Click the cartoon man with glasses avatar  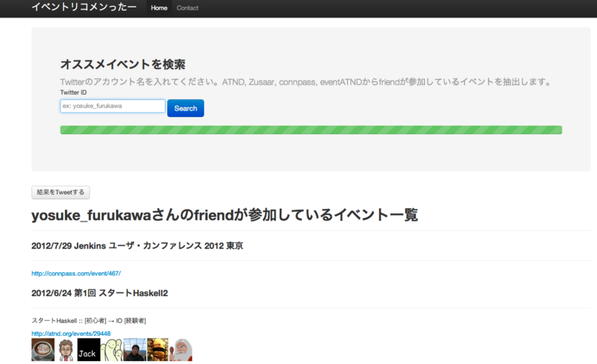(x=66, y=350)
